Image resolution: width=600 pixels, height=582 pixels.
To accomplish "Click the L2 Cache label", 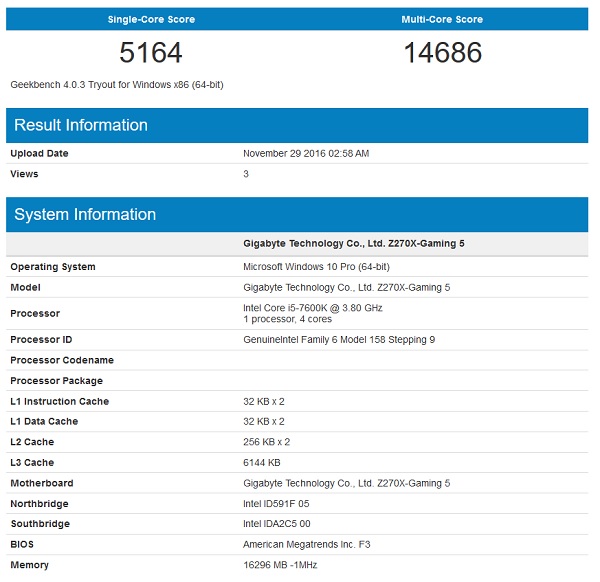I will (32, 442).
